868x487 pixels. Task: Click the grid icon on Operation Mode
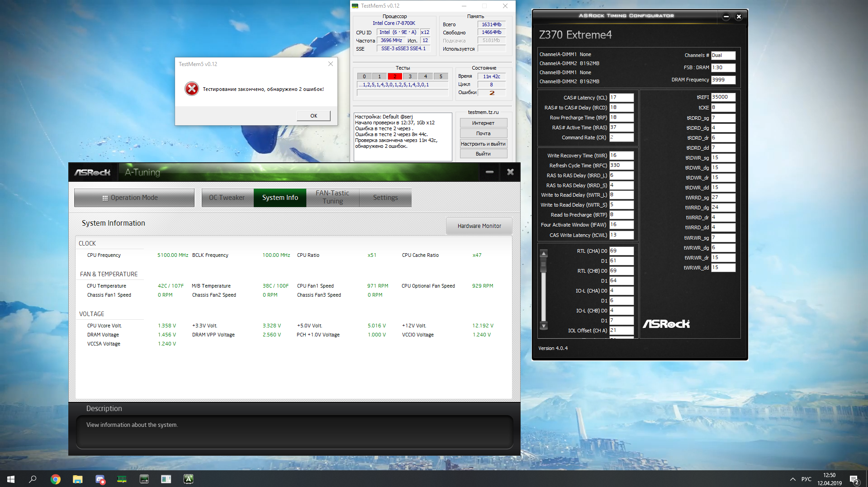point(105,198)
